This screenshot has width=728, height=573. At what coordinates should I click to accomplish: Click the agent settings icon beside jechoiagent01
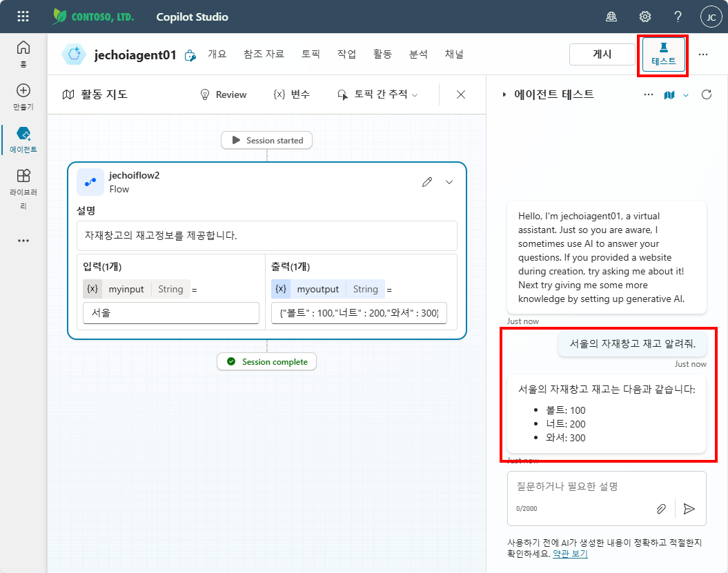click(x=190, y=56)
